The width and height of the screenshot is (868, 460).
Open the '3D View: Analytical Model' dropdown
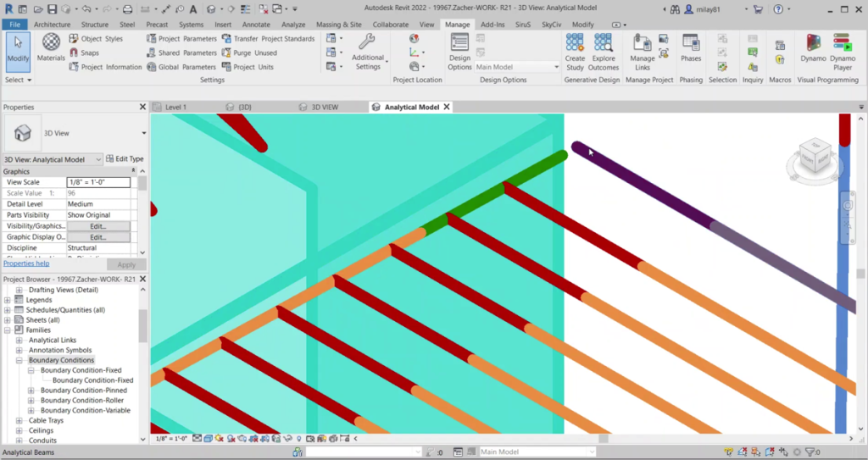53,159
